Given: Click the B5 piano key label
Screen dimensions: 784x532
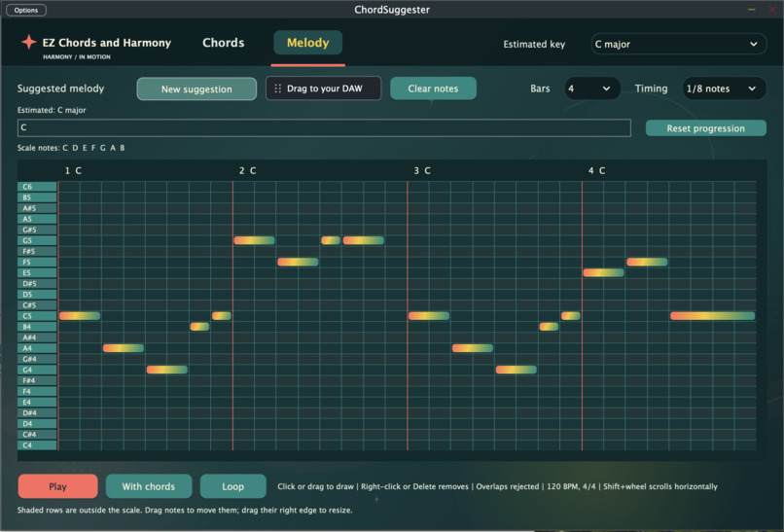Looking at the screenshot, I should [x=37, y=197].
